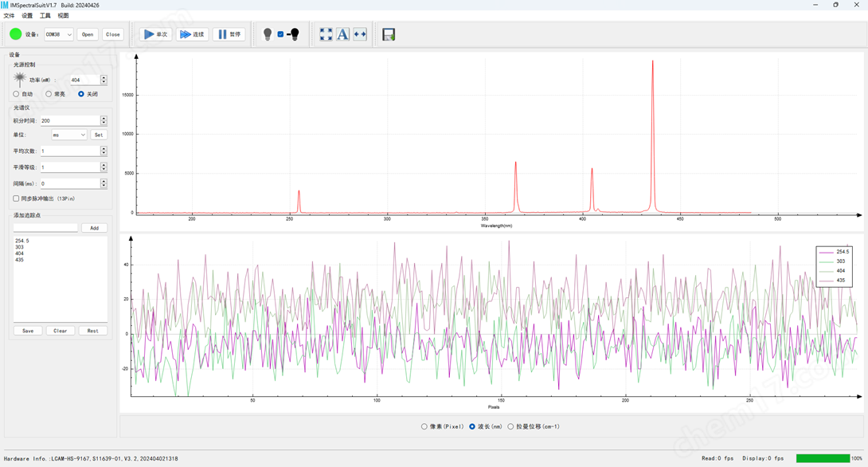
Task: Select the 像素(Pixel) axis option
Action: click(424, 426)
